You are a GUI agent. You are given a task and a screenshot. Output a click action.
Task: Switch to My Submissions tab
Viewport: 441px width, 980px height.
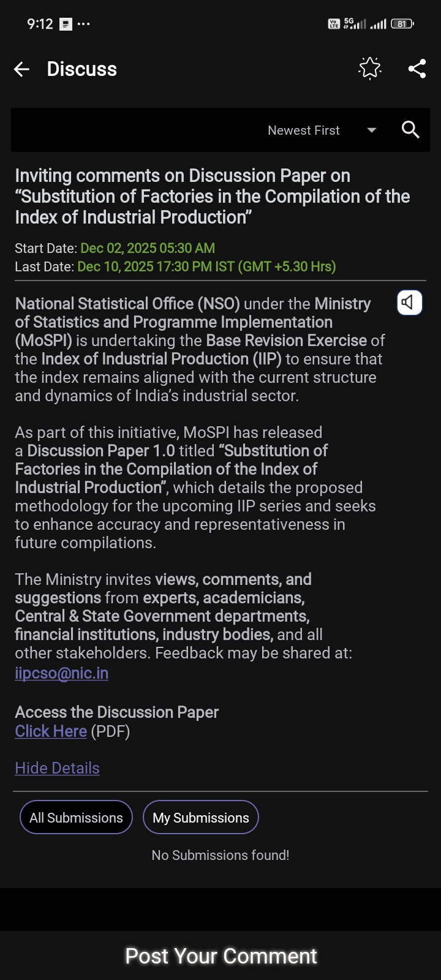point(201,818)
